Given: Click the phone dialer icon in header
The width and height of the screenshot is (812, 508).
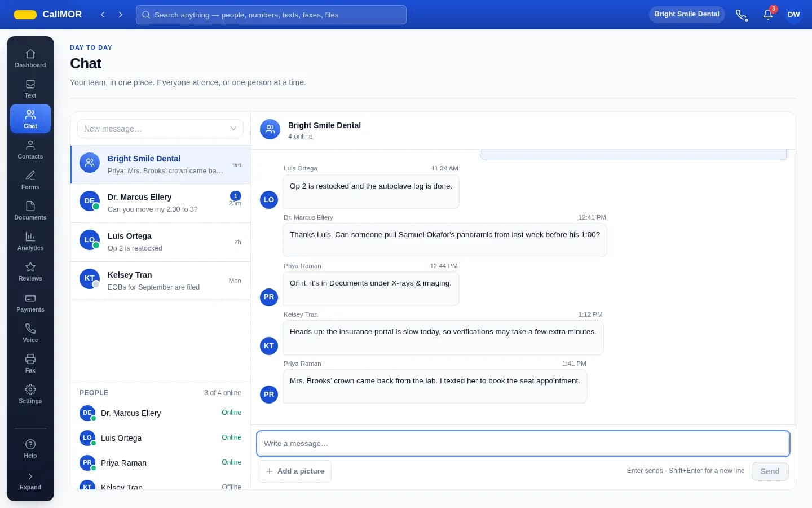Looking at the screenshot, I should (x=742, y=15).
